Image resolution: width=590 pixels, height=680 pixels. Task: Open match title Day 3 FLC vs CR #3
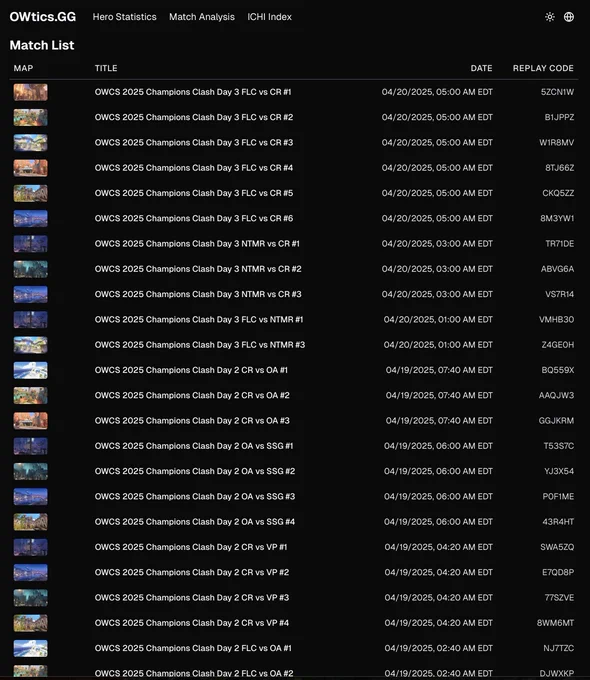(x=194, y=143)
